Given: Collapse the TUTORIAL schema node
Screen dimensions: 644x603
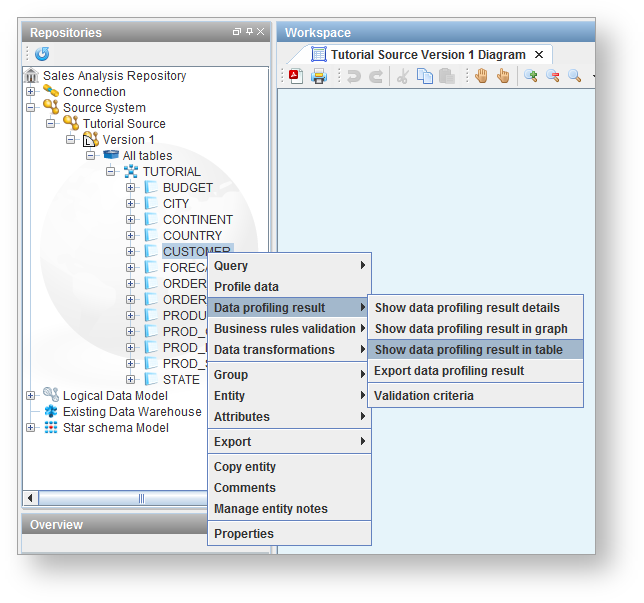Looking at the screenshot, I should 110,171.
